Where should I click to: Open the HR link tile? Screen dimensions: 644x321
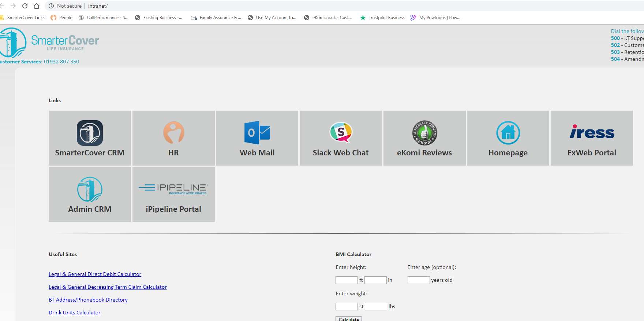(173, 138)
